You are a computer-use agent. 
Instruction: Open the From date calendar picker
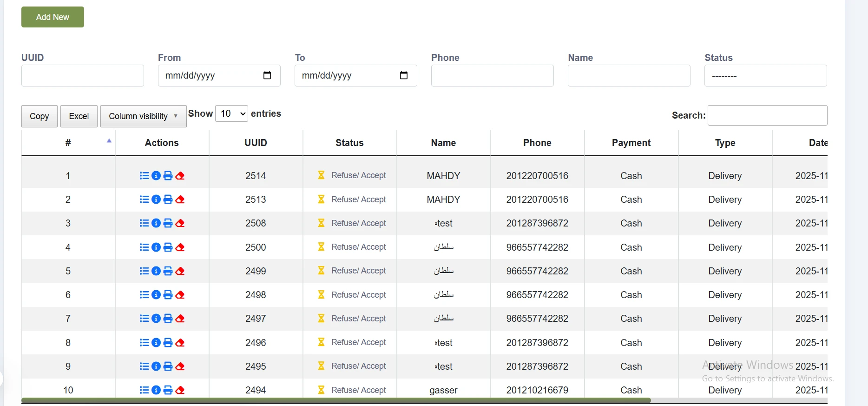[267, 75]
